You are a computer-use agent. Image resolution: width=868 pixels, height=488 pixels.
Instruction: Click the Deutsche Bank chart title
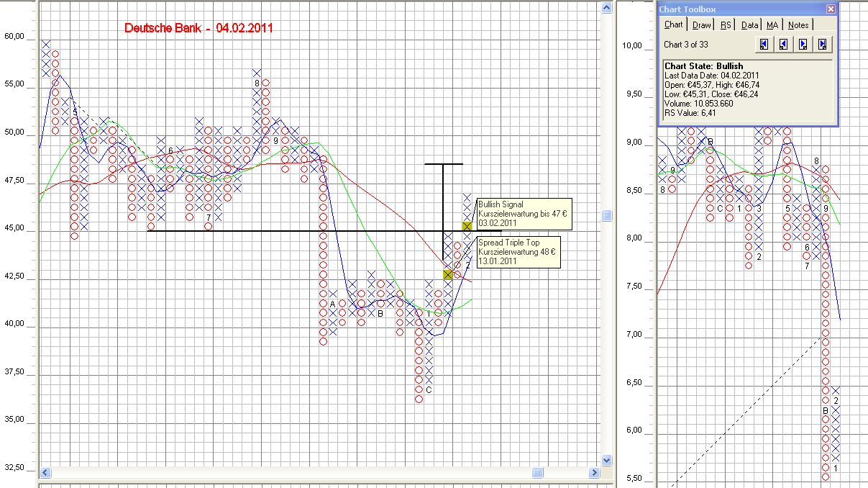click(x=198, y=28)
